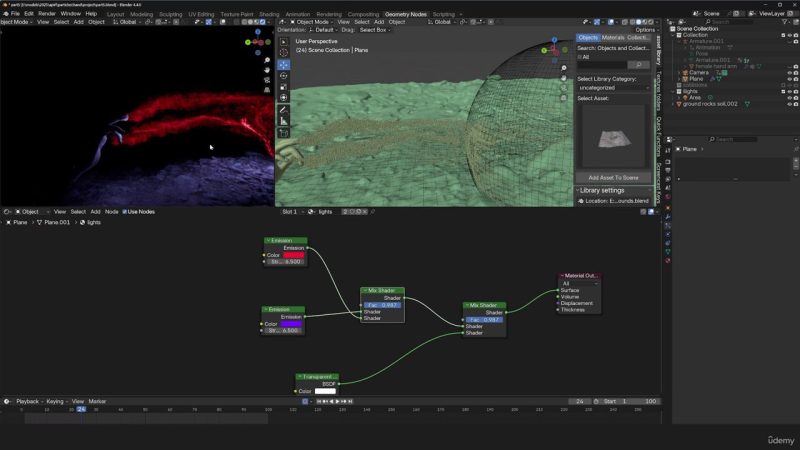Select the Rotate tool in viewport toolbar

284,76
